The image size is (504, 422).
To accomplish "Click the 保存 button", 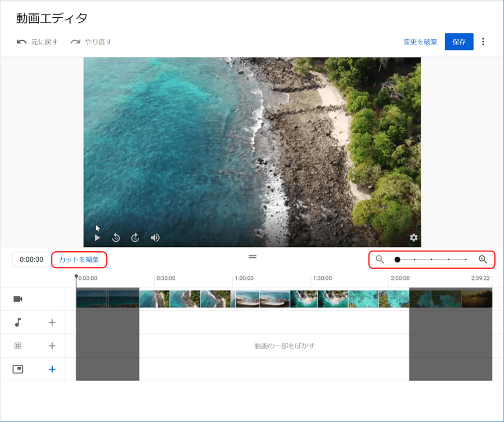I will pos(459,42).
